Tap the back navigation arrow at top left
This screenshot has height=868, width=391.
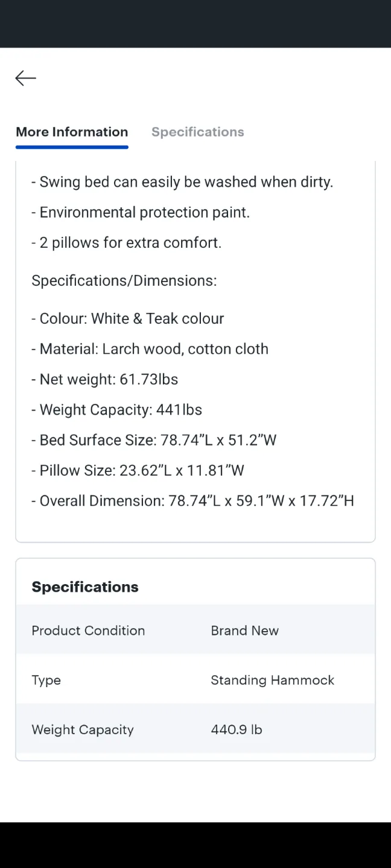pyautogui.click(x=25, y=78)
